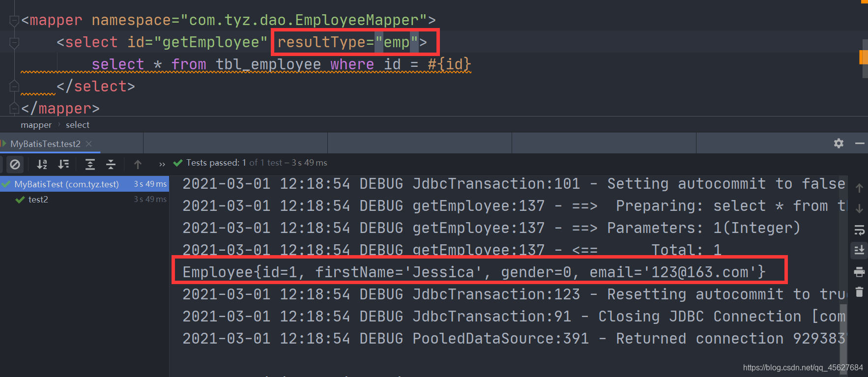Click the Resetting autocommit log line

coord(514,294)
